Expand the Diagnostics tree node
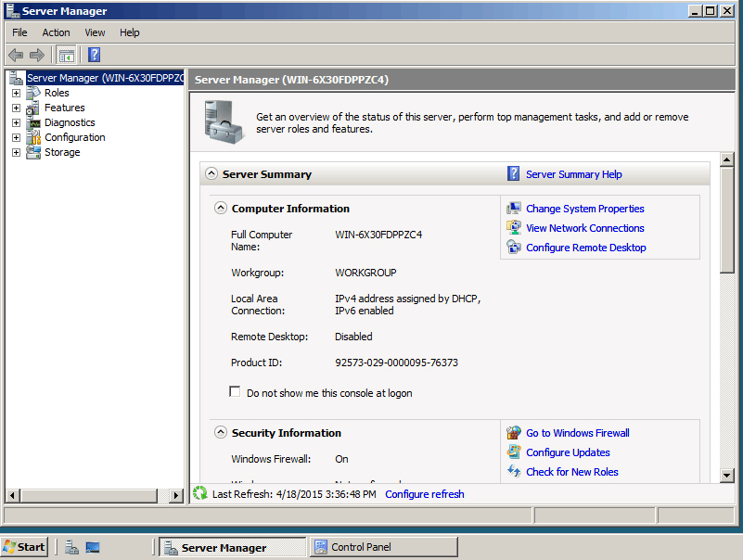 point(16,122)
